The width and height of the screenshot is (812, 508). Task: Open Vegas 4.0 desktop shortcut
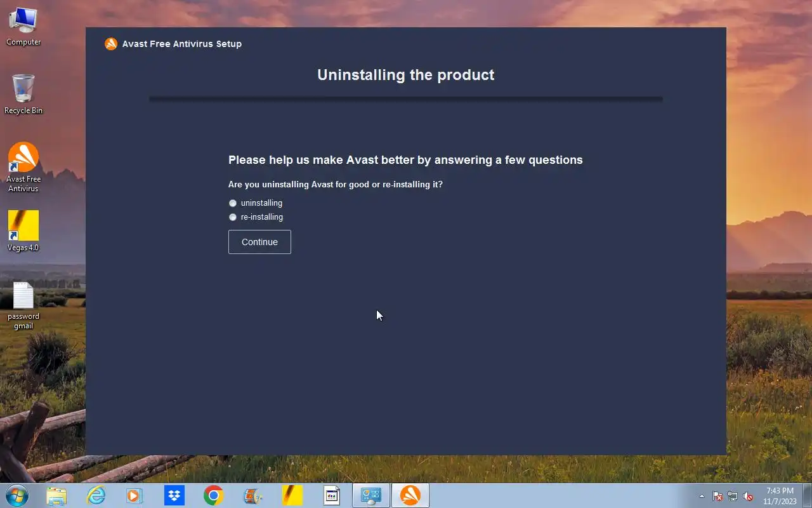(23, 231)
